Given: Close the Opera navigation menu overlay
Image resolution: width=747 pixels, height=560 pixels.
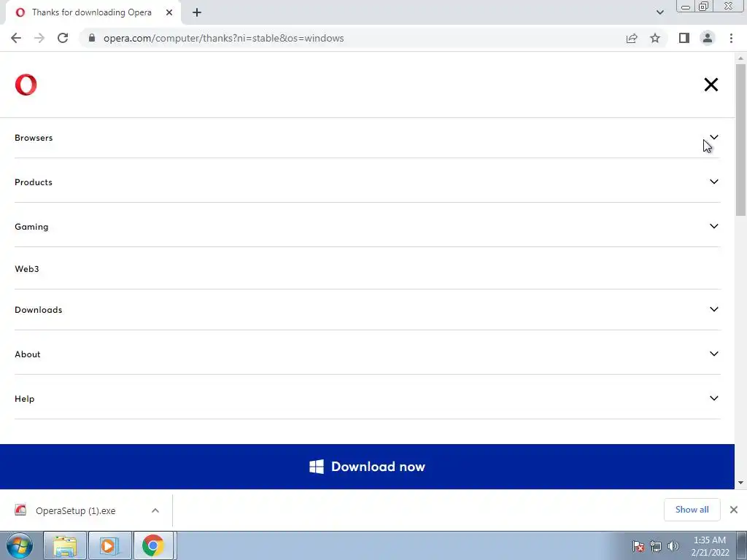Looking at the screenshot, I should click(x=711, y=85).
